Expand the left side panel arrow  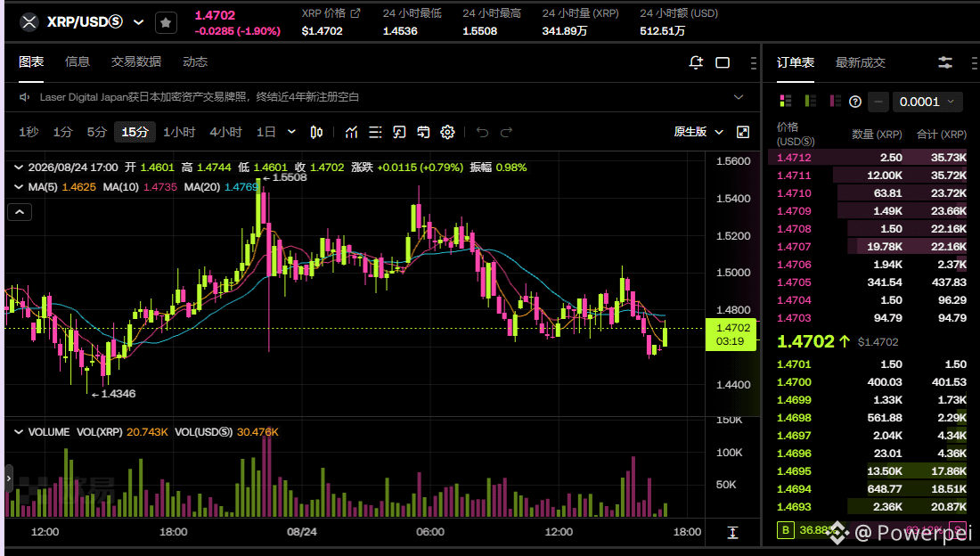pyautogui.click(x=8, y=478)
